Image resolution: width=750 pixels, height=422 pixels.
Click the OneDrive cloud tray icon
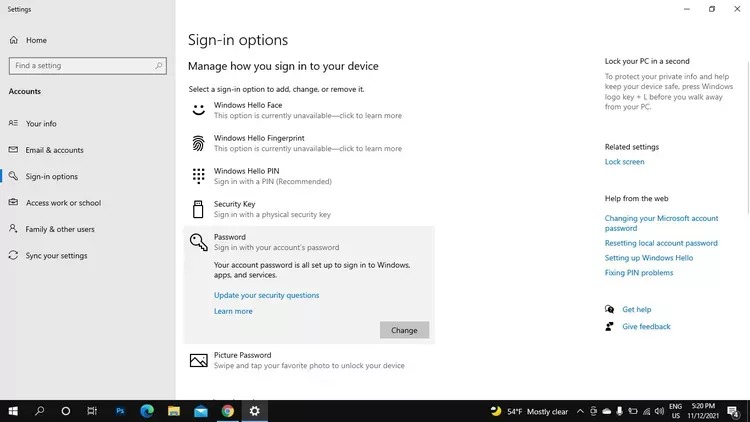(607, 411)
